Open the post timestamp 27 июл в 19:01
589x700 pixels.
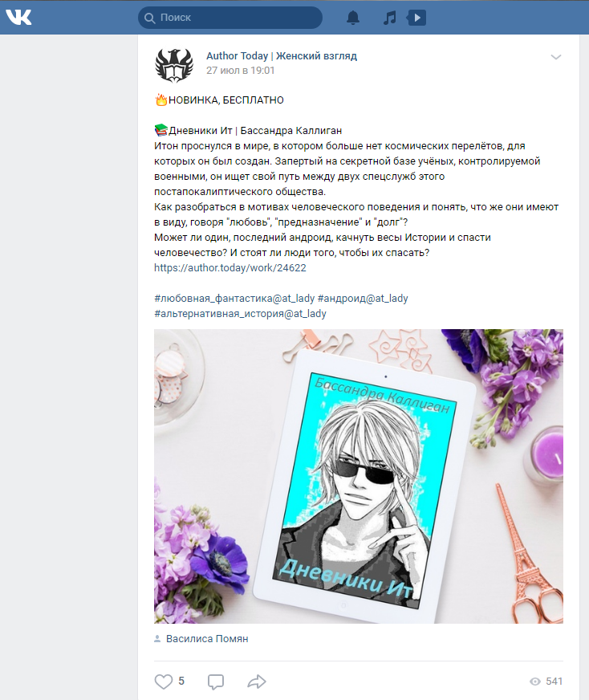tap(241, 71)
